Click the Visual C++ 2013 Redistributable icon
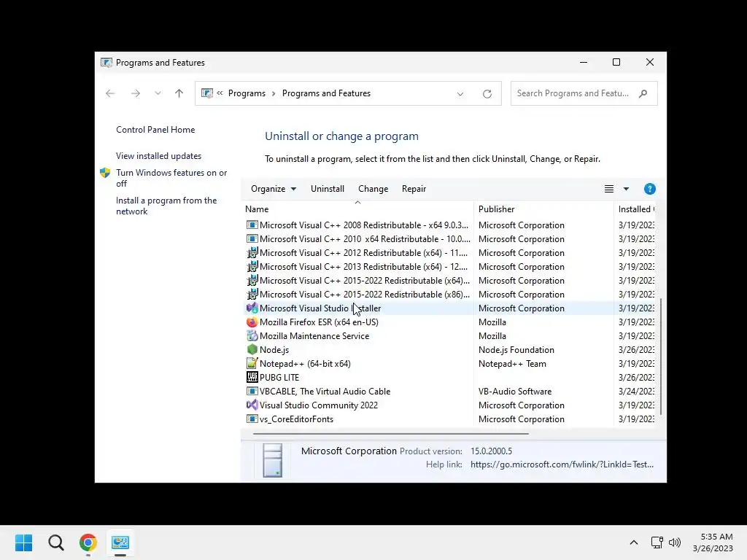Image resolution: width=747 pixels, height=560 pixels. [x=252, y=267]
